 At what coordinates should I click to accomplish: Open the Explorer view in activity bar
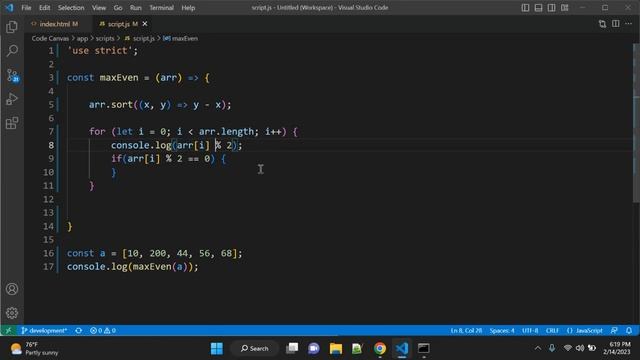(12, 27)
